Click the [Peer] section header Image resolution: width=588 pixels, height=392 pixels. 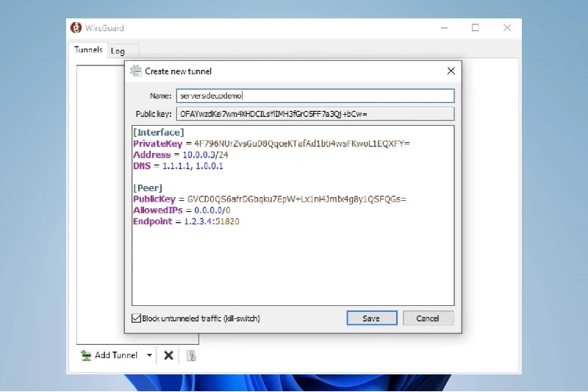pos(148,188)
